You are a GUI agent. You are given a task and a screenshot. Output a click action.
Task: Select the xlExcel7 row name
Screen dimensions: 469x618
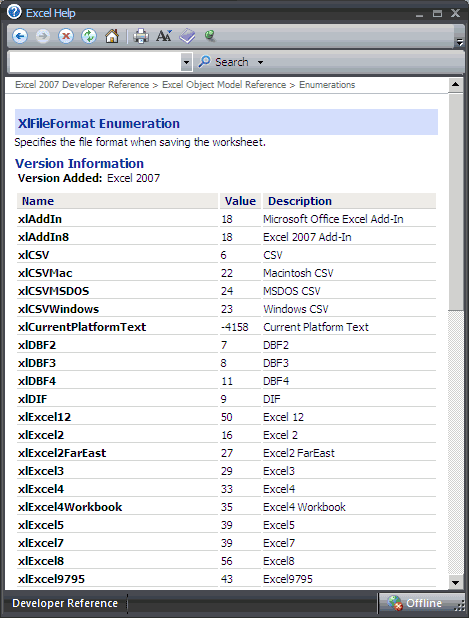tap(41, 543)
